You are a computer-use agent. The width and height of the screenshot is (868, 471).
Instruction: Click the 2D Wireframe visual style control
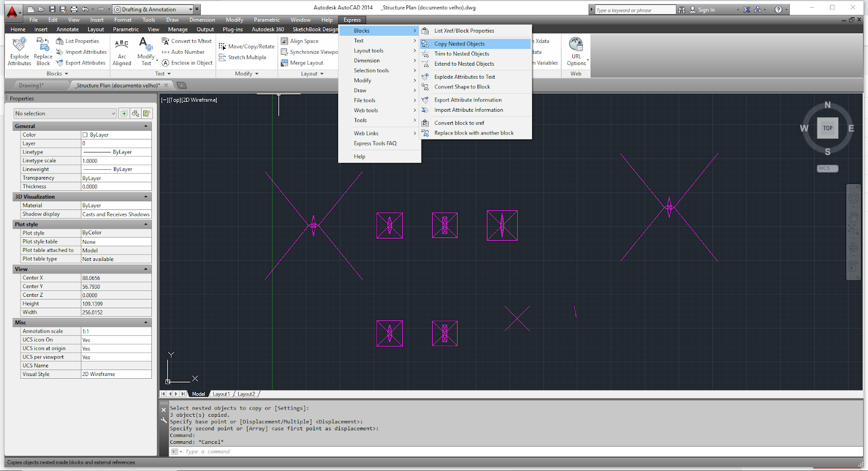point(199,100)
